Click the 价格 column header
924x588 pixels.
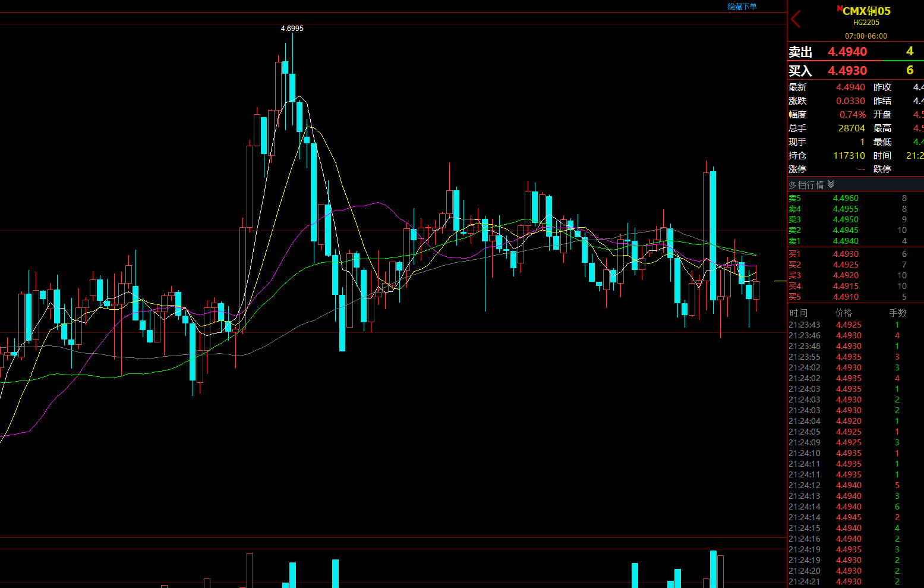pyautogui.click(x=844, y=313)
